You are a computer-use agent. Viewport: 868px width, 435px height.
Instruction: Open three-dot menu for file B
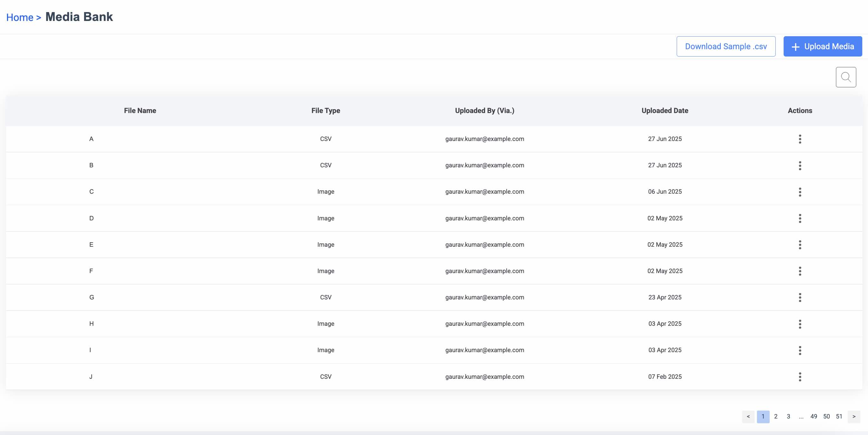tap(799, 165)
